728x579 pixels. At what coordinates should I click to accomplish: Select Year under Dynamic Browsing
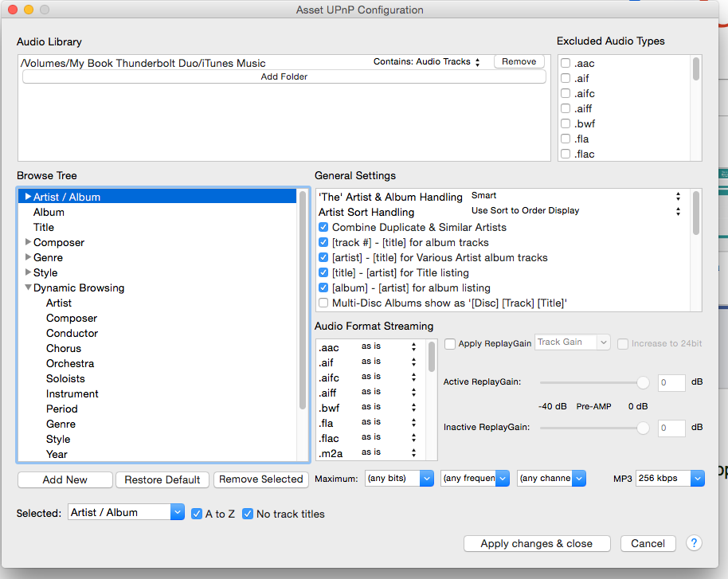click(x=57, y=454)
